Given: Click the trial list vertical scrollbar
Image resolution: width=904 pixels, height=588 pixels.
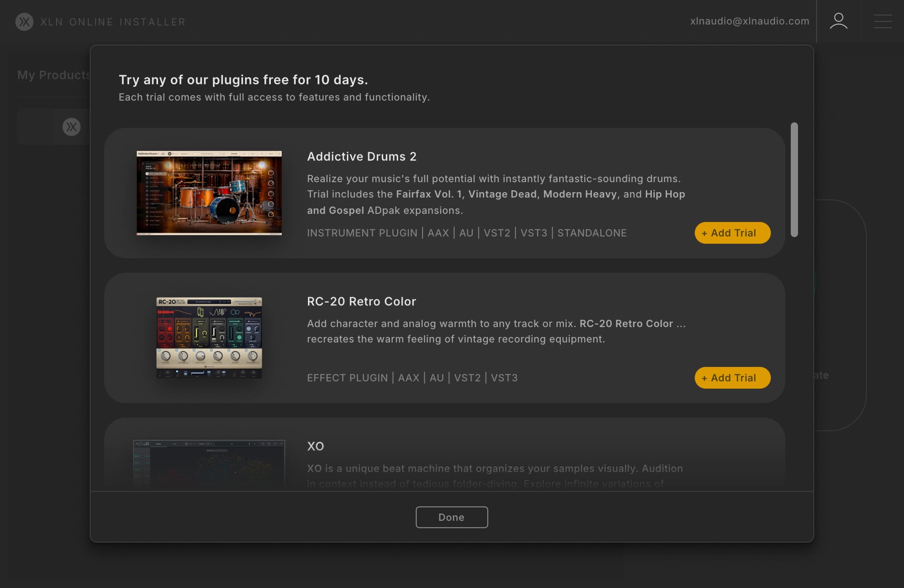Looking at the screenshot, I should tap(794, 180).
